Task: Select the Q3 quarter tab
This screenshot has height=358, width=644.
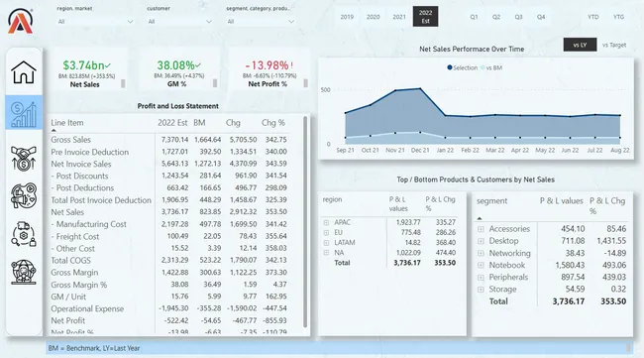Action: tap(518, 17)
